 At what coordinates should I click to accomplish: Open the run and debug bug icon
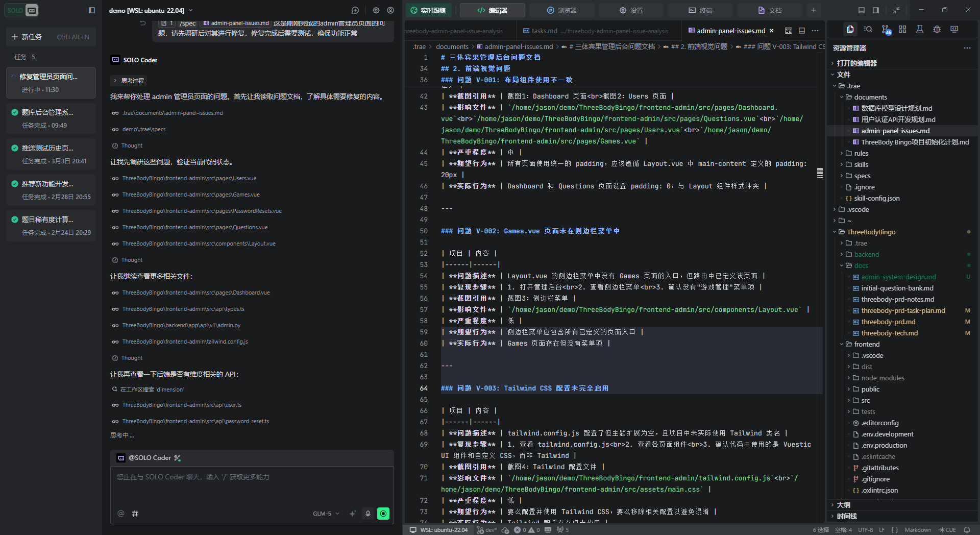pyautogui.click(x=937, y=30)
